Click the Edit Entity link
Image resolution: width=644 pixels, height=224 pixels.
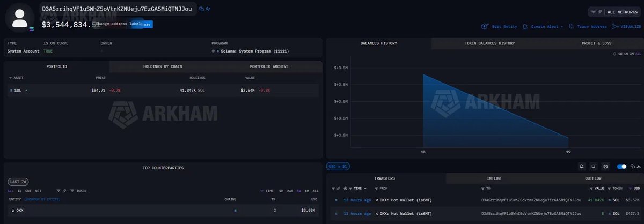point(504,26)
